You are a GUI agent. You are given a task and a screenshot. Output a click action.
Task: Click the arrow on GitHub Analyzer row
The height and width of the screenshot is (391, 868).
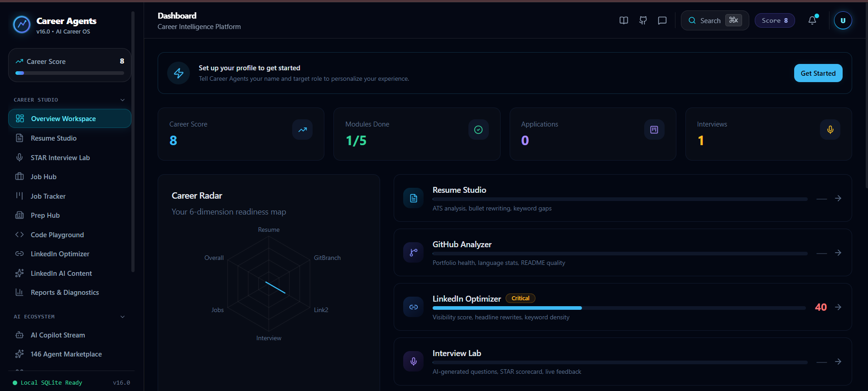[x=838, y=253]
